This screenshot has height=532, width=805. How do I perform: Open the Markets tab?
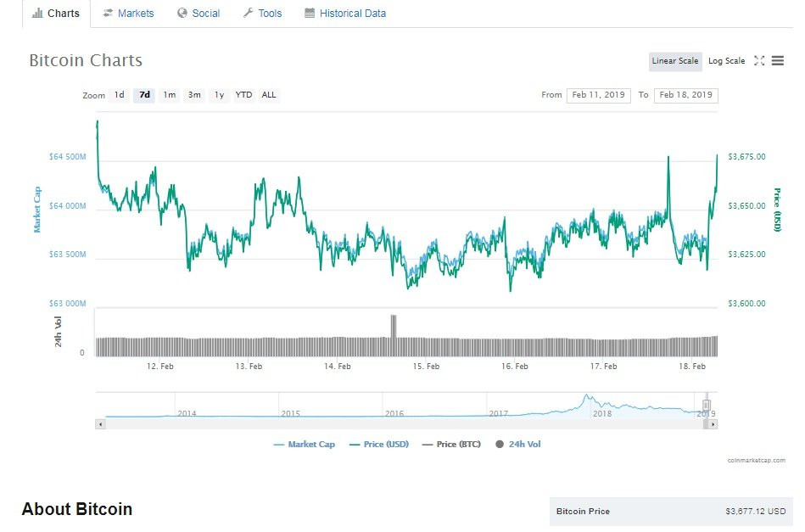pyautogui.click(x=128, y=14)
